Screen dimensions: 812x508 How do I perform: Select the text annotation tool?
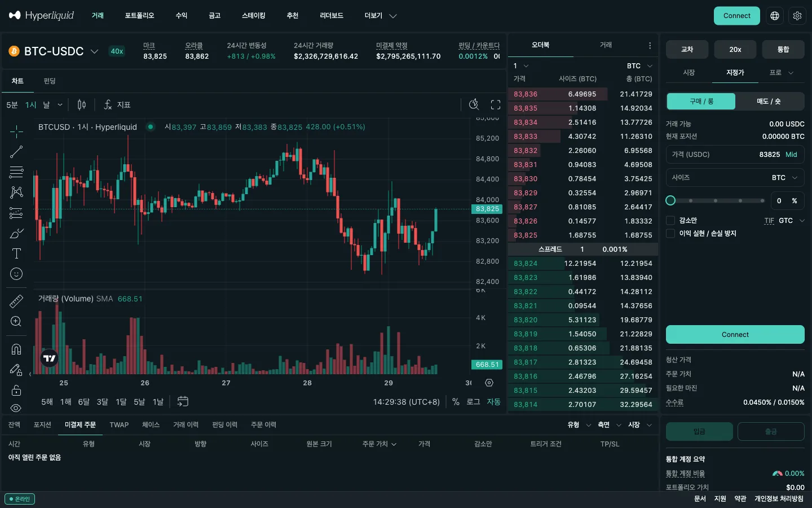[16, 253]
